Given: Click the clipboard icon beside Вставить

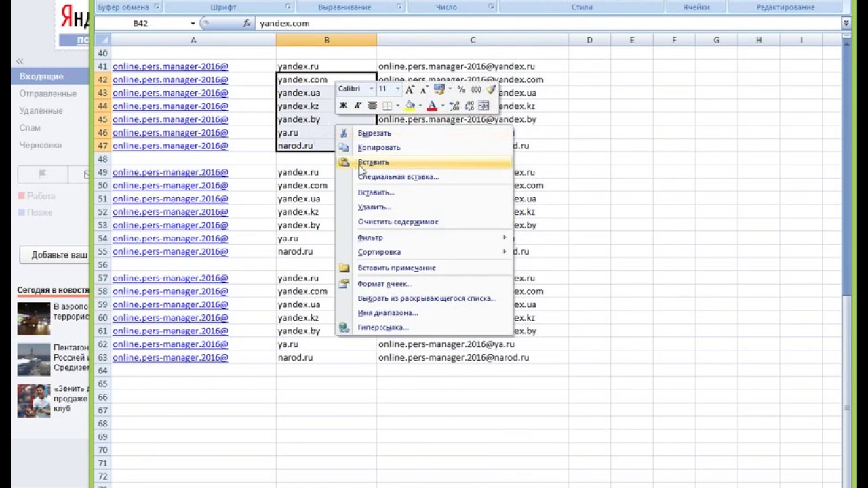Looking at the screenshot, I should tap(344, 162).
